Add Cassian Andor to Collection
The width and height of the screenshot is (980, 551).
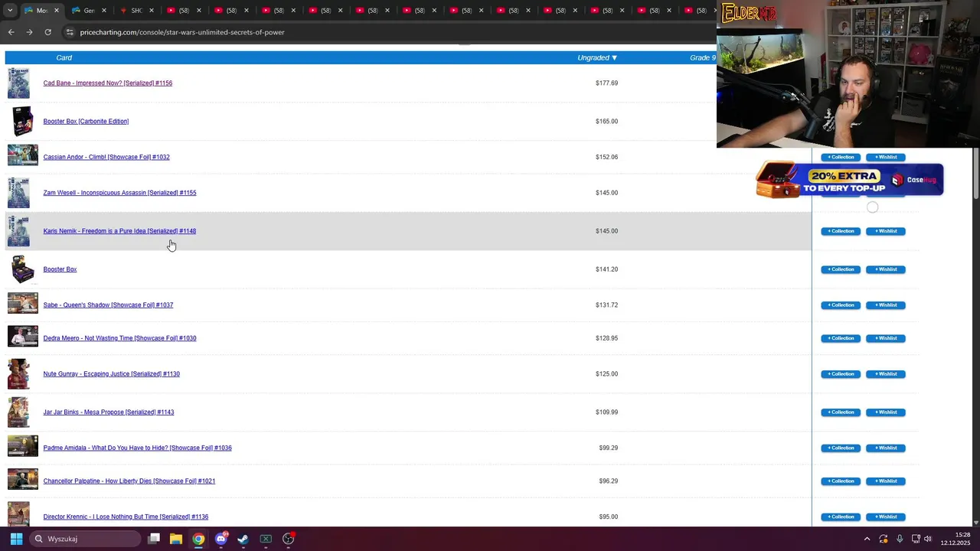tap(841, 157)
